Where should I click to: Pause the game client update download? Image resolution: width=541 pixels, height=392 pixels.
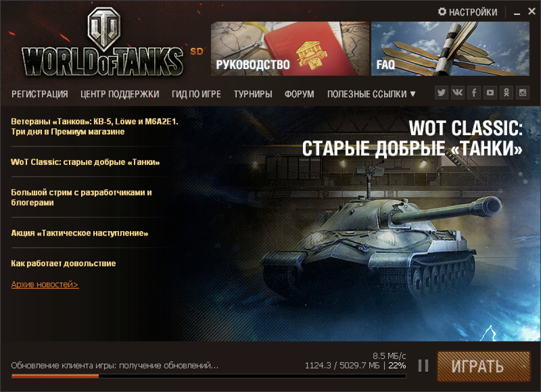click(423, 365)
